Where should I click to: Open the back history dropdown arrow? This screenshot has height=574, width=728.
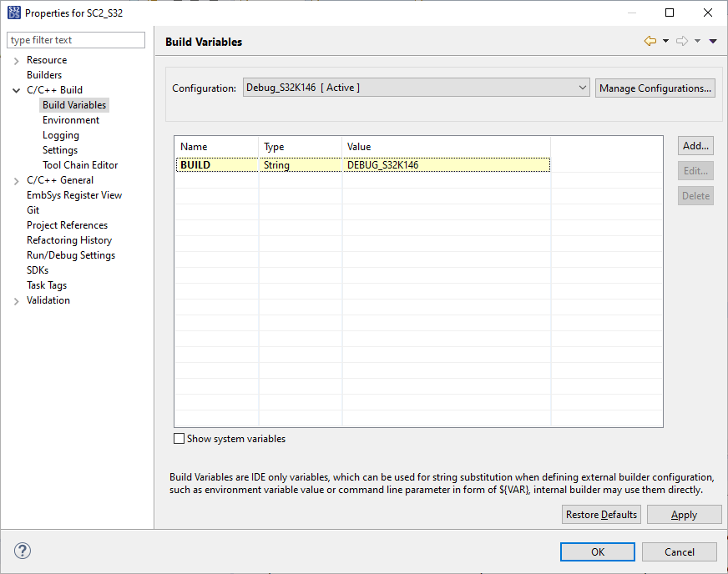(x=665, y=42)
